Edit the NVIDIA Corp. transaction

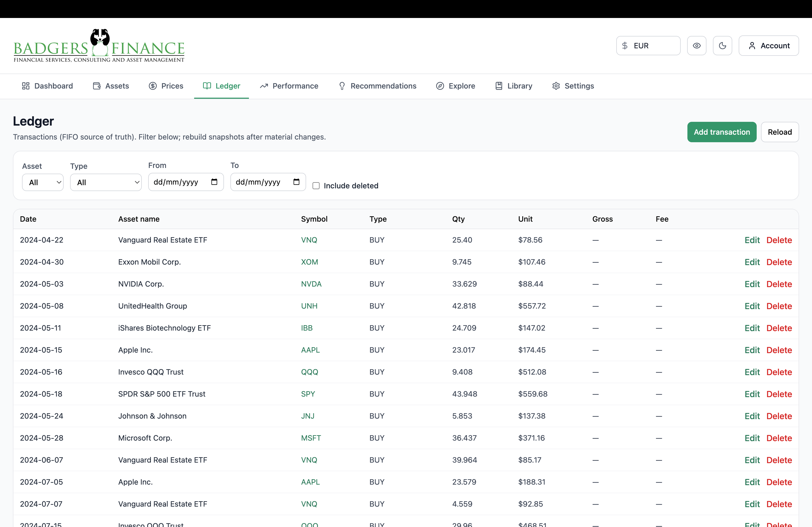tap(752, 284)
